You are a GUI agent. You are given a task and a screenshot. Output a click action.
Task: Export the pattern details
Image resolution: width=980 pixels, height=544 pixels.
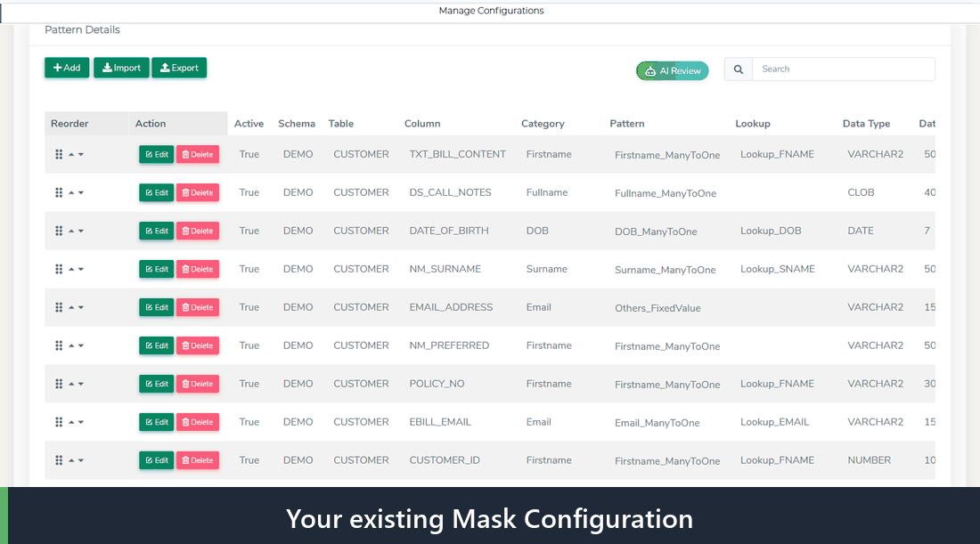179,68
